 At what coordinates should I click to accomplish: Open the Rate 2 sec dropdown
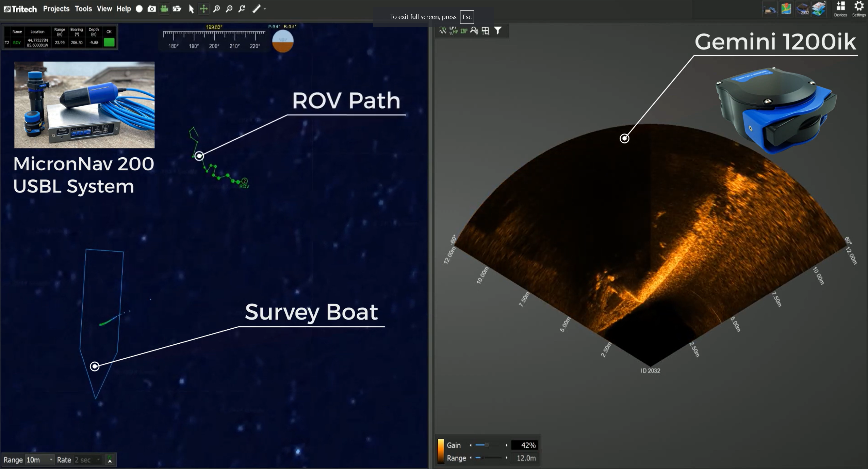[x=87, y=460]
